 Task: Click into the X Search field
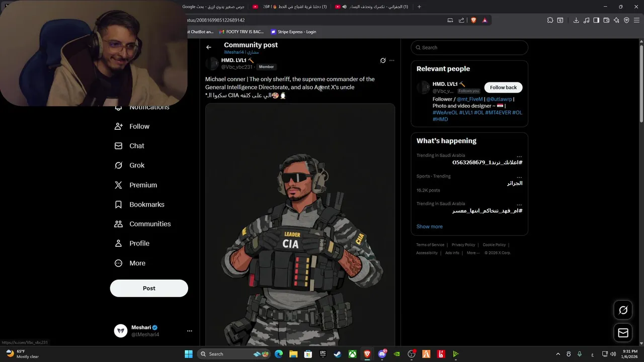click(469, 47)
